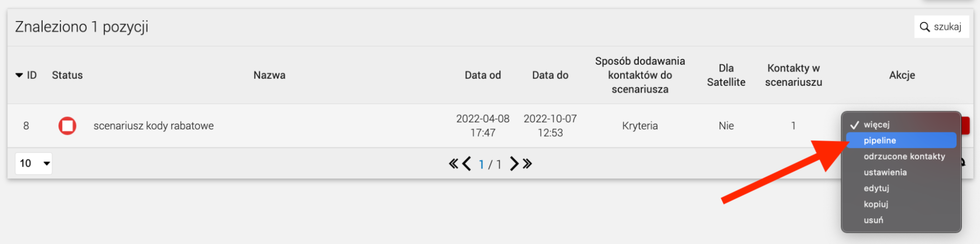
Task: Sort by the Nazwa column header
Action: pos(269,75)
